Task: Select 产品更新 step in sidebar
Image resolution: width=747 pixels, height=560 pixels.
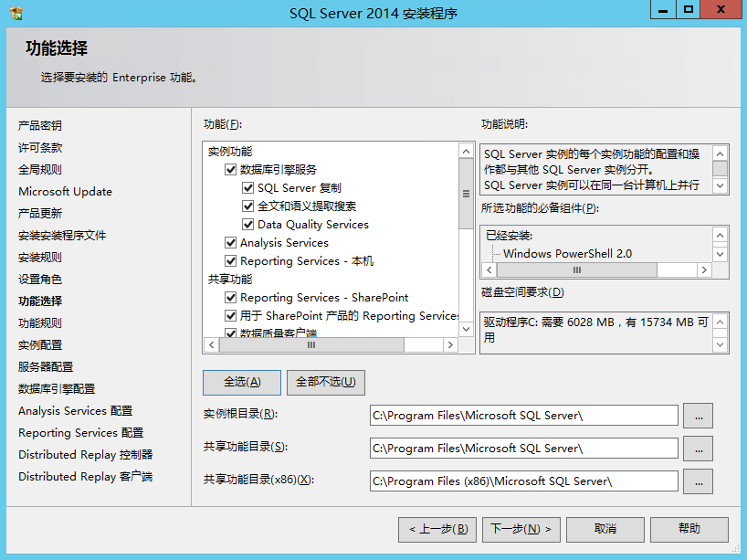Action: pyautogui.click(x=40, y=213)
